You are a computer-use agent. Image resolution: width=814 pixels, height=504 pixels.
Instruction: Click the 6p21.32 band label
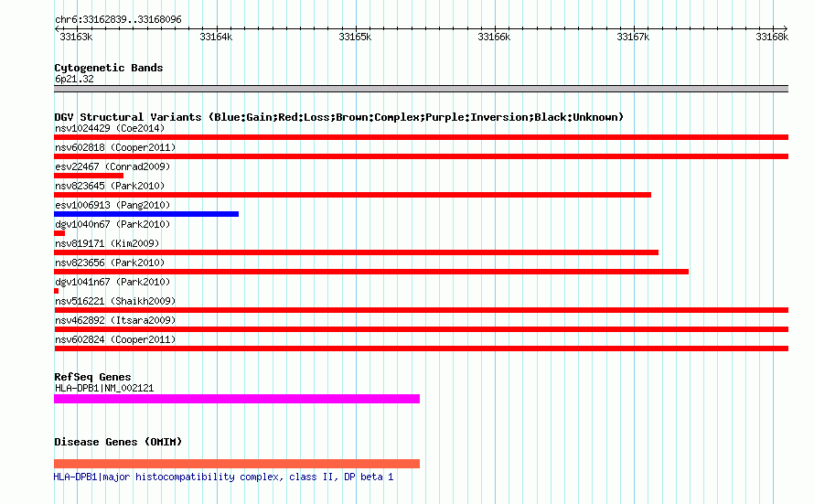[x=74, y=79]
